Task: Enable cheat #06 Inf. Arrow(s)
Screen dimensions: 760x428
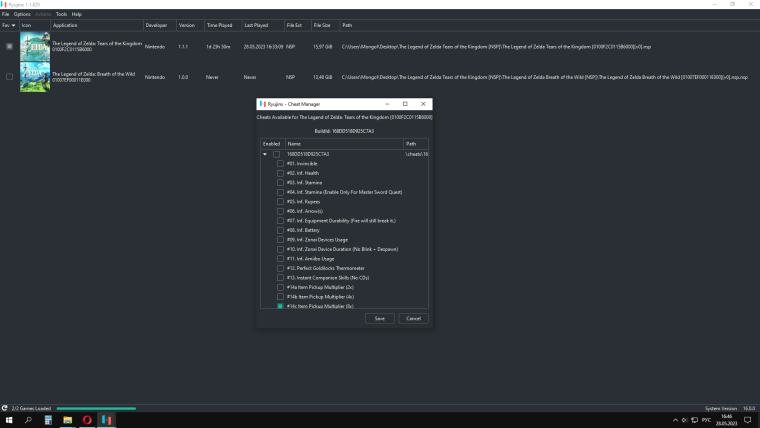Action: (280, 211)
